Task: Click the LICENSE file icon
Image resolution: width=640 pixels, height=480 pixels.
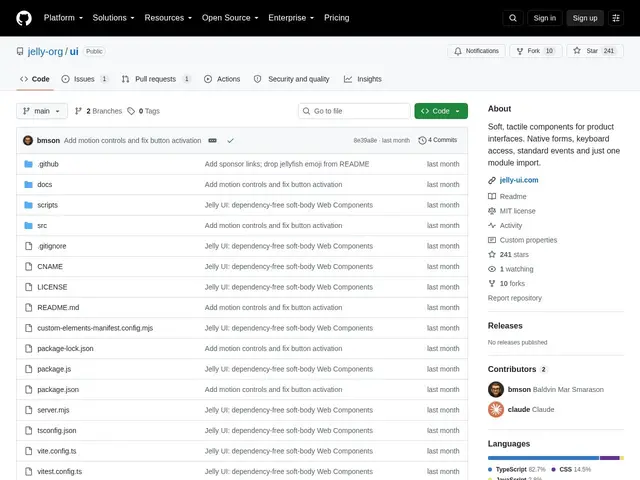Action: tap(28, 287)
